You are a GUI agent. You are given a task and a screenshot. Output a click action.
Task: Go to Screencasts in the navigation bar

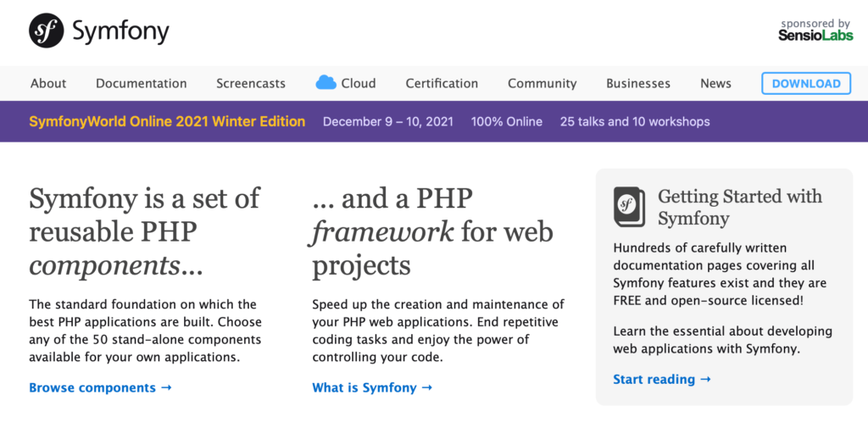(x=251, y=84)
